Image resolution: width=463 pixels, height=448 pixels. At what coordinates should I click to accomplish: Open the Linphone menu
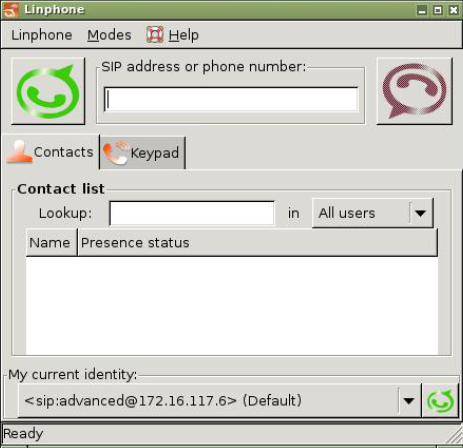pos(42,35)
